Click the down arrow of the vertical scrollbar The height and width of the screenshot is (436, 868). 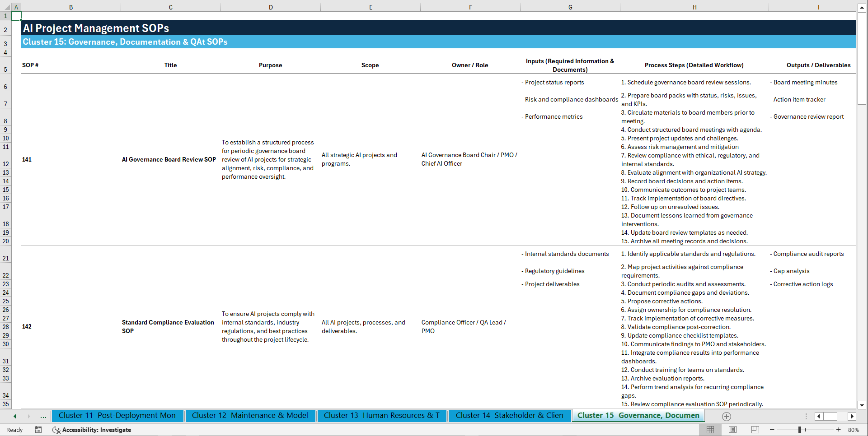[x=862, y=405]
